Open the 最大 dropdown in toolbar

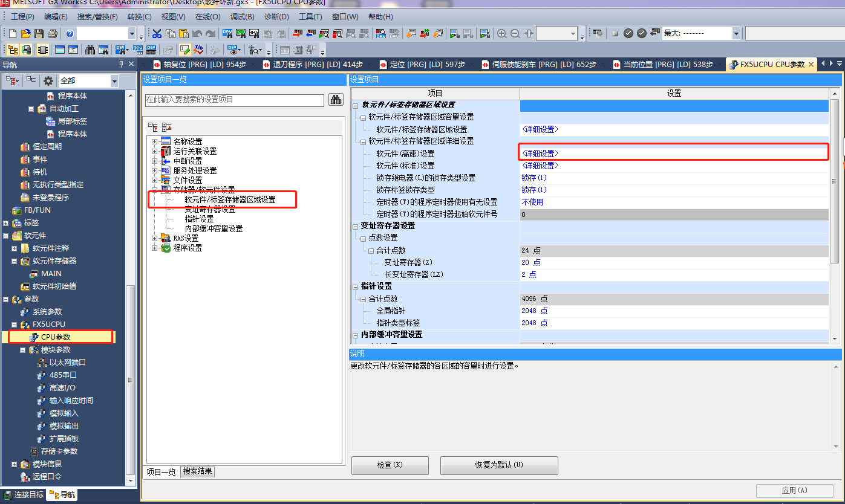736,33
